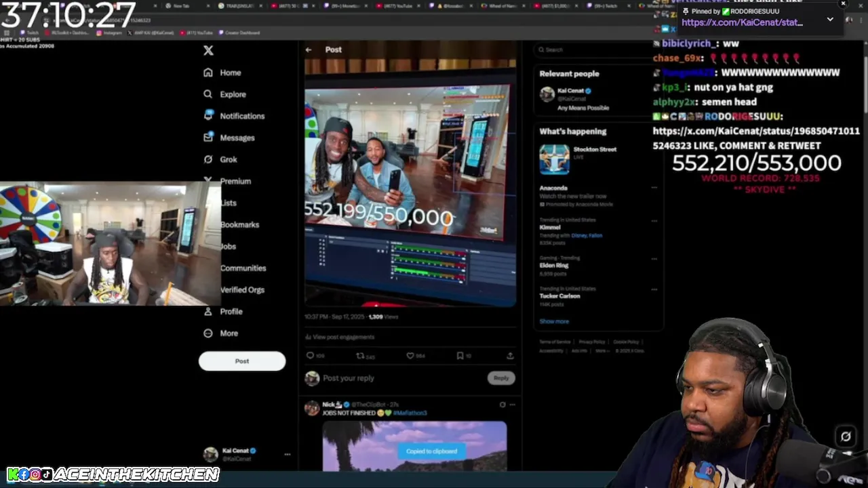Open Bookmarks in sidebar
868x488 pixels.
[x=239, y=224]
